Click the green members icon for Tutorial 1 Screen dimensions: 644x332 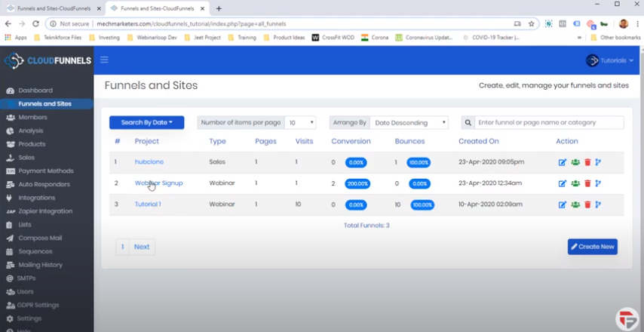pyautogui.click(x=575, y=204)
